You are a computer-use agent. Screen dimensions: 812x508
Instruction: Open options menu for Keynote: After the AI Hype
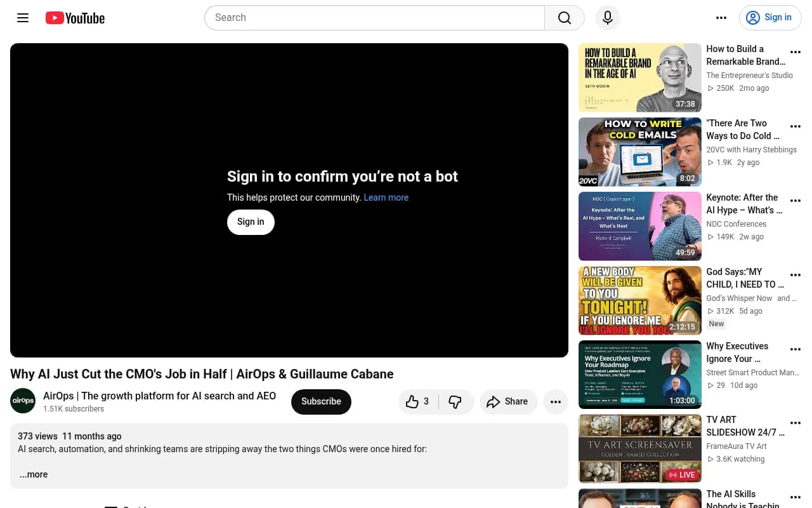click(796, 201)
